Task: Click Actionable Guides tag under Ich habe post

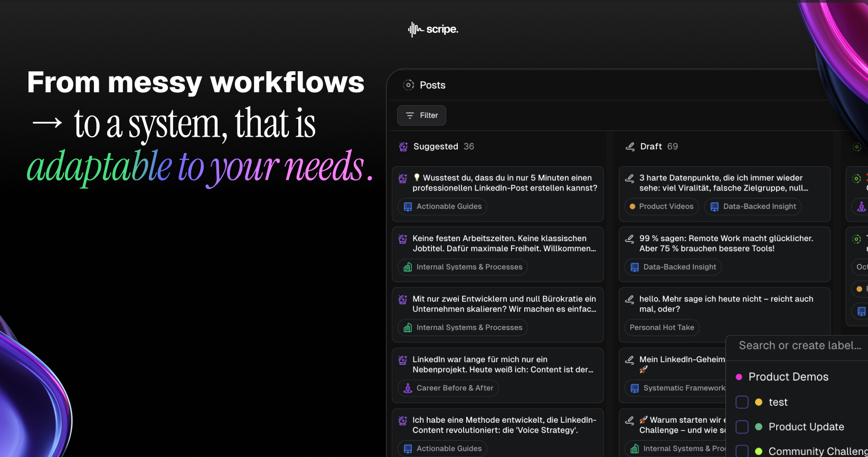Action: click(x=442, y=449)
